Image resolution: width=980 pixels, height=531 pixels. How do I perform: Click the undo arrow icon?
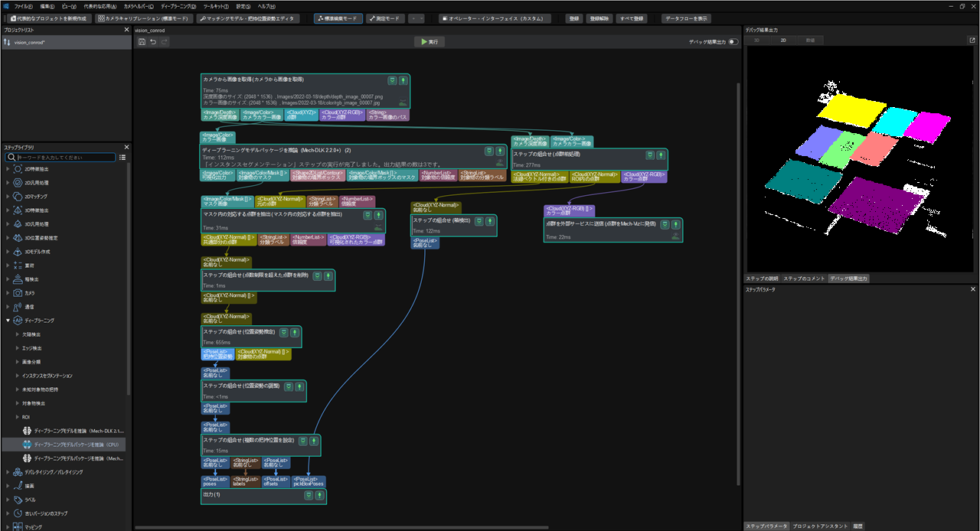153,41
